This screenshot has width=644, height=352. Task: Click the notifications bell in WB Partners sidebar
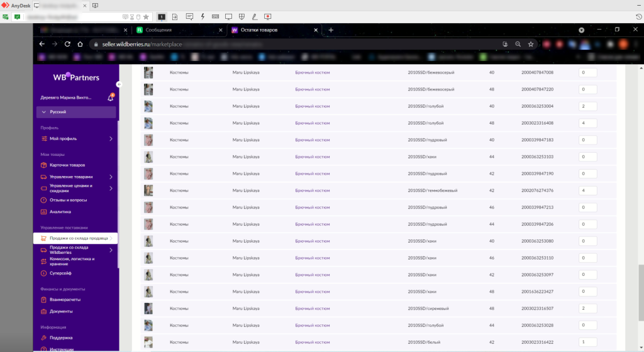[111, 97]
